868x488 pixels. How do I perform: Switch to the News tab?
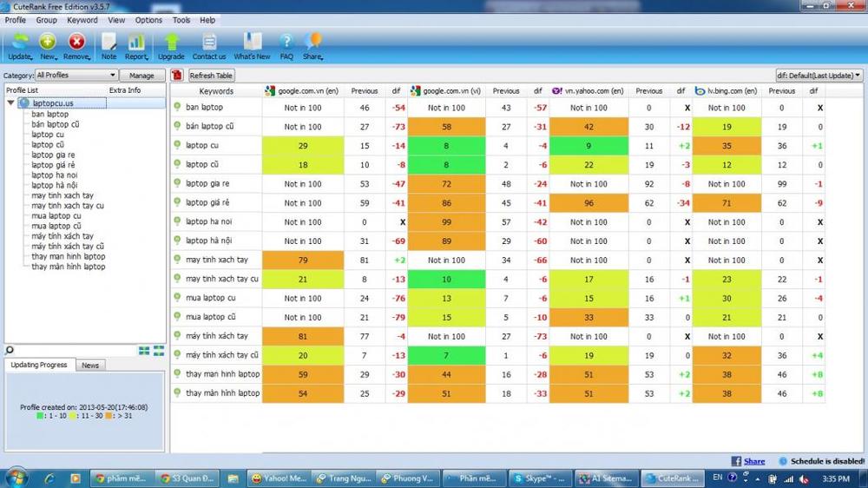(x=90, y=365)
